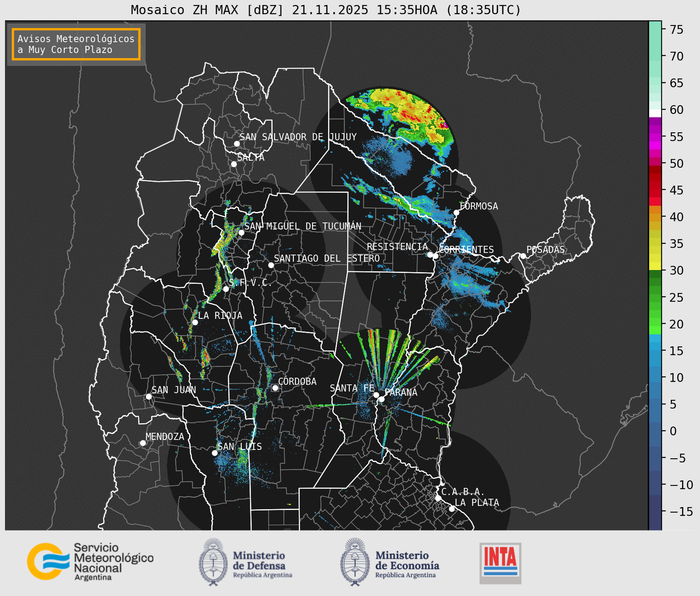Click the 55 dBZ magenta band on color scale
700x596 pixels.
[655, 137]
